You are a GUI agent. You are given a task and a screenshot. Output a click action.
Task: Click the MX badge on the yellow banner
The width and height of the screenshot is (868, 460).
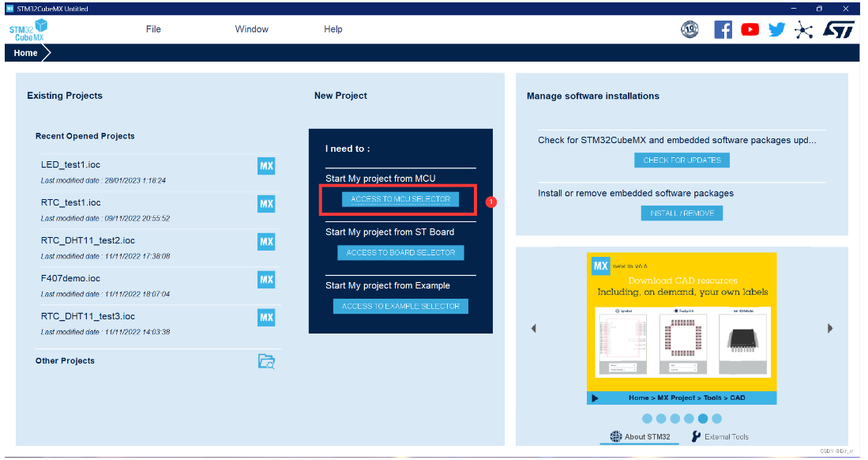tap(600, 266)
